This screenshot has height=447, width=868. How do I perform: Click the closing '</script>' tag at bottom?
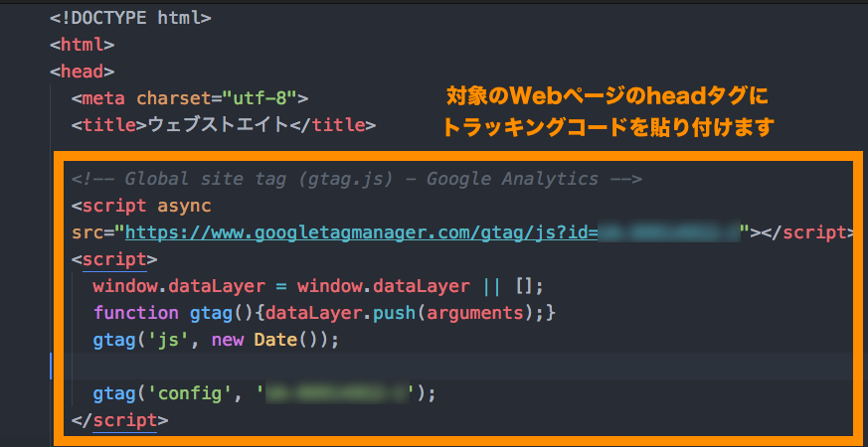pyautogui.click(x=119, y=420)
